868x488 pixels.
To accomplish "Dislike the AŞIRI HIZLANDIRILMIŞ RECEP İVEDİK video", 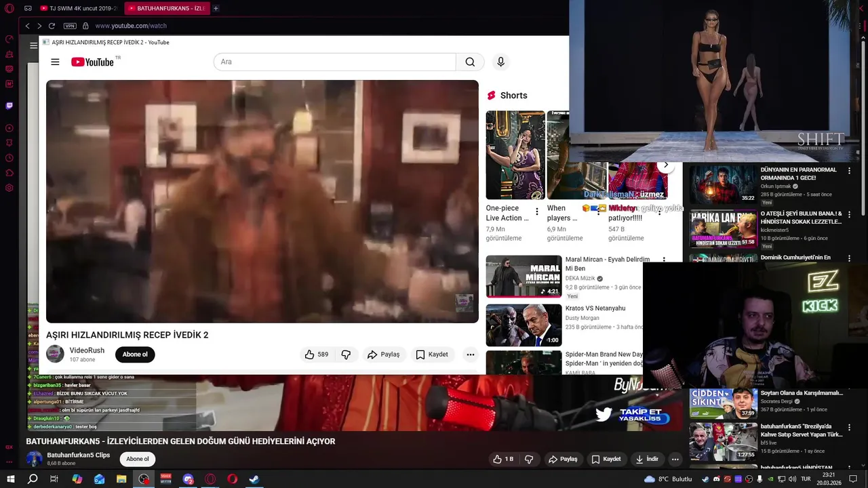I will pyautogui.click(x=346, y=354).
